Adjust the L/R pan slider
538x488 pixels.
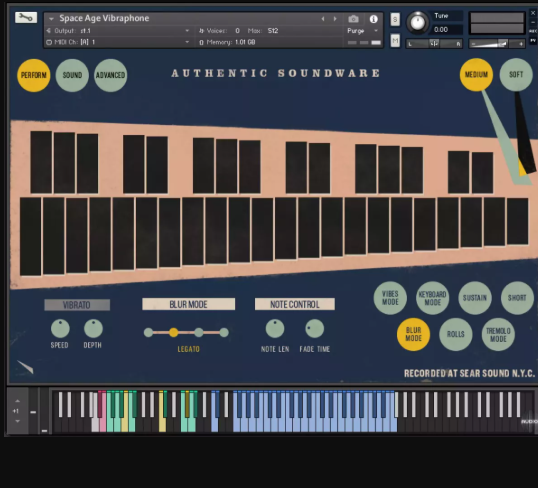tap(434, 44)
